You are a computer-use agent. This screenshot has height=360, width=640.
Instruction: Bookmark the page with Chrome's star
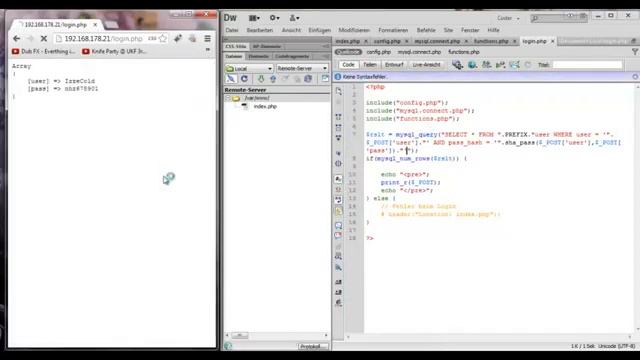tap(163, 38)
